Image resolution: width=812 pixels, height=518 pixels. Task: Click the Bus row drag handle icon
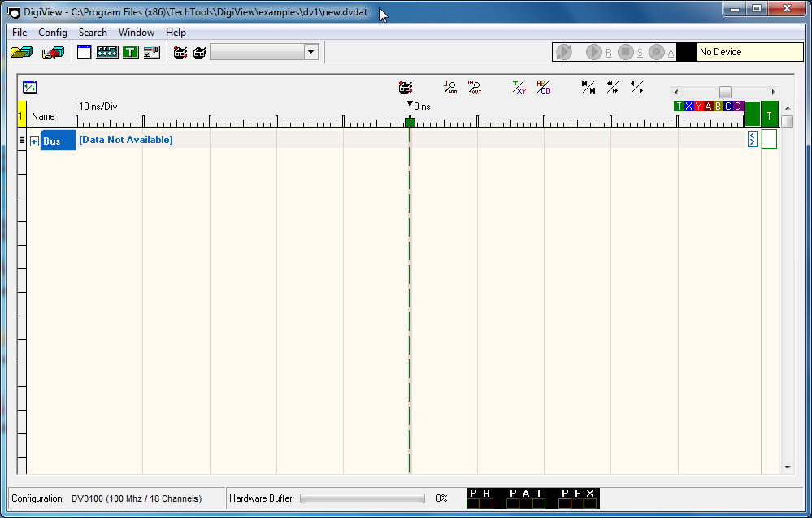click(22, 140)
